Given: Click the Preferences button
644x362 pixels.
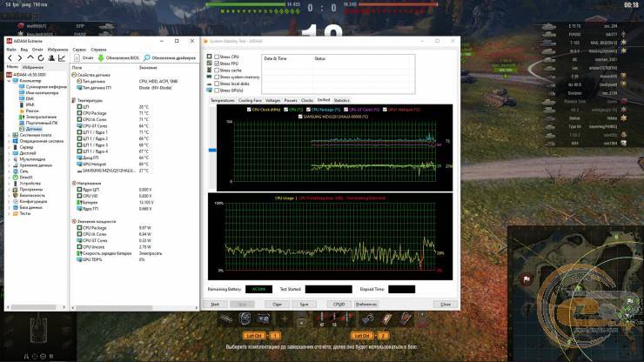Looking at the screenshot, I should (x=366, y=304).
